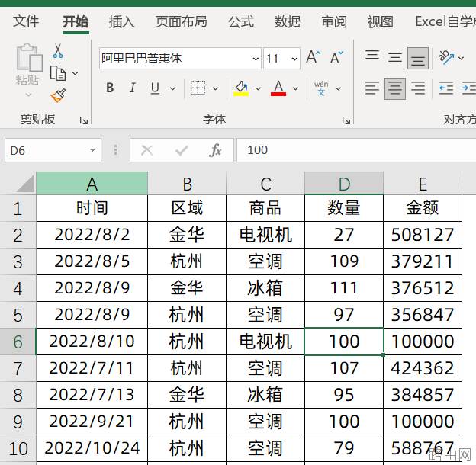Decrease font size with the smaller A

pos(336,57)
